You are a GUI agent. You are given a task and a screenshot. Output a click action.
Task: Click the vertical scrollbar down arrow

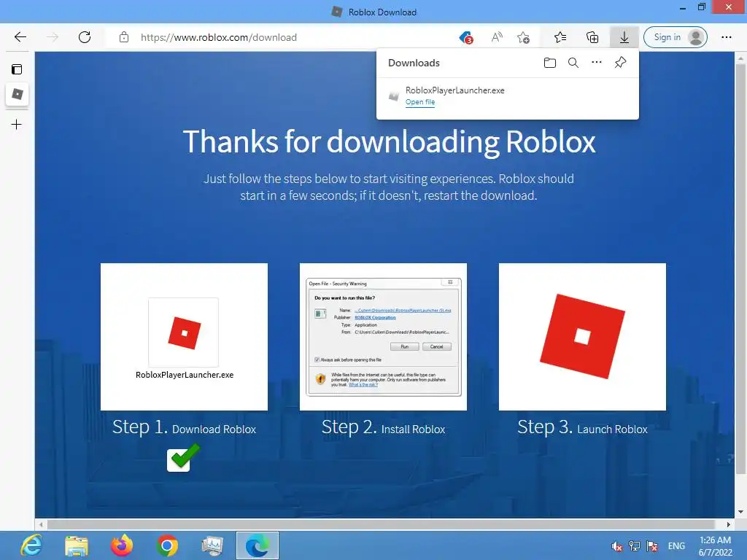pyautogui.click(x=740, y=512)
